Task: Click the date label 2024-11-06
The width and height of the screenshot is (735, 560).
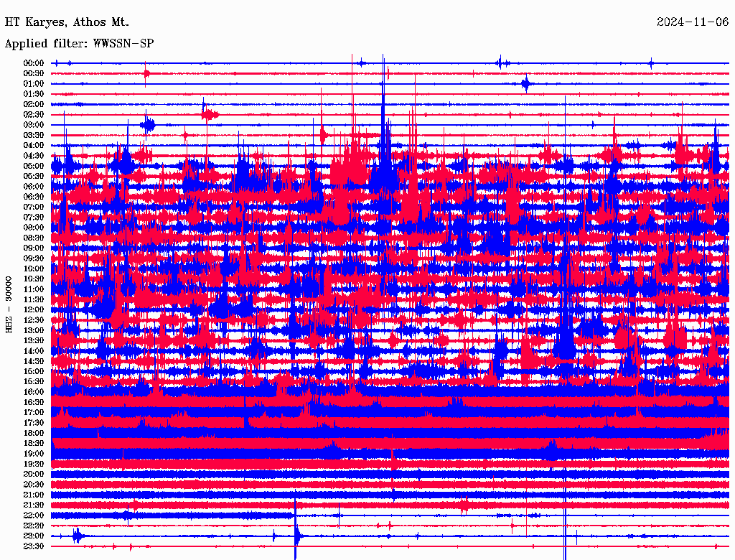Action: 692,22
